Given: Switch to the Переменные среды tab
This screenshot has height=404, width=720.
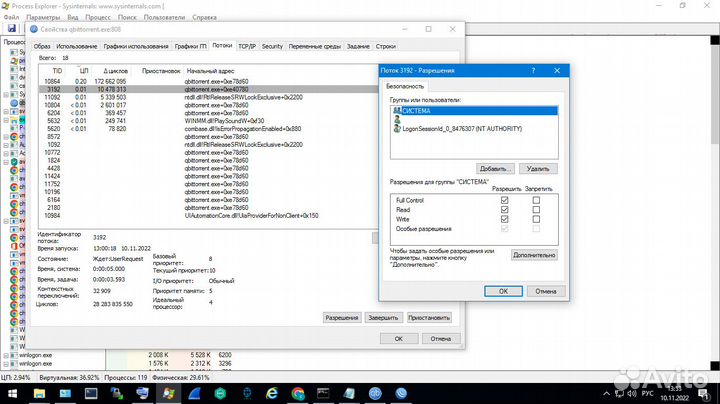Looking at the screenshot, I should click(315, 46).
